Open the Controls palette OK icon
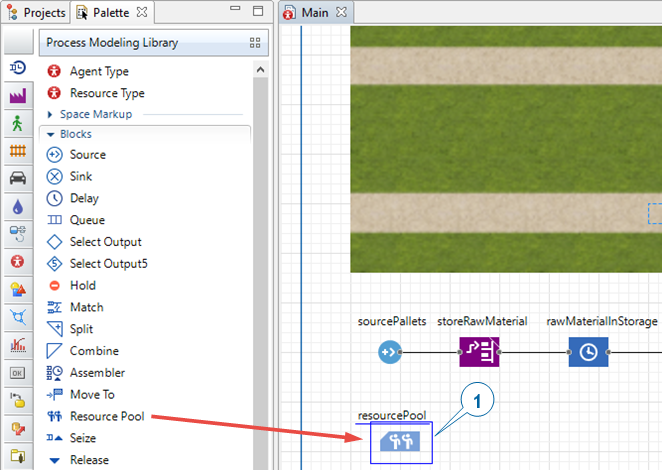 [18, 373]
